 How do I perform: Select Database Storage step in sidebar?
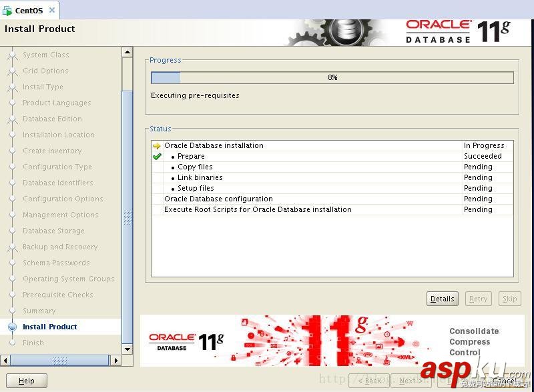(x=53, y=231)
